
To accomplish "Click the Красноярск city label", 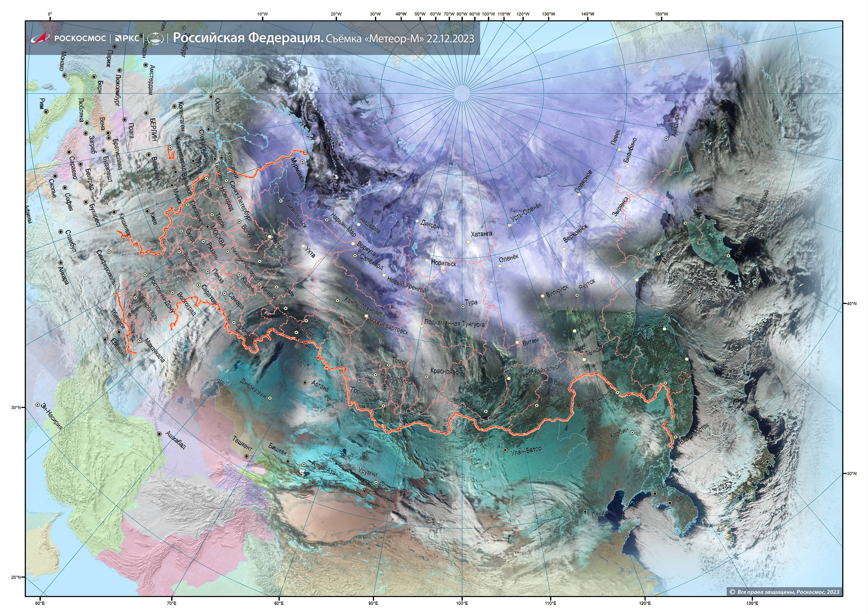I will point(446,372).
